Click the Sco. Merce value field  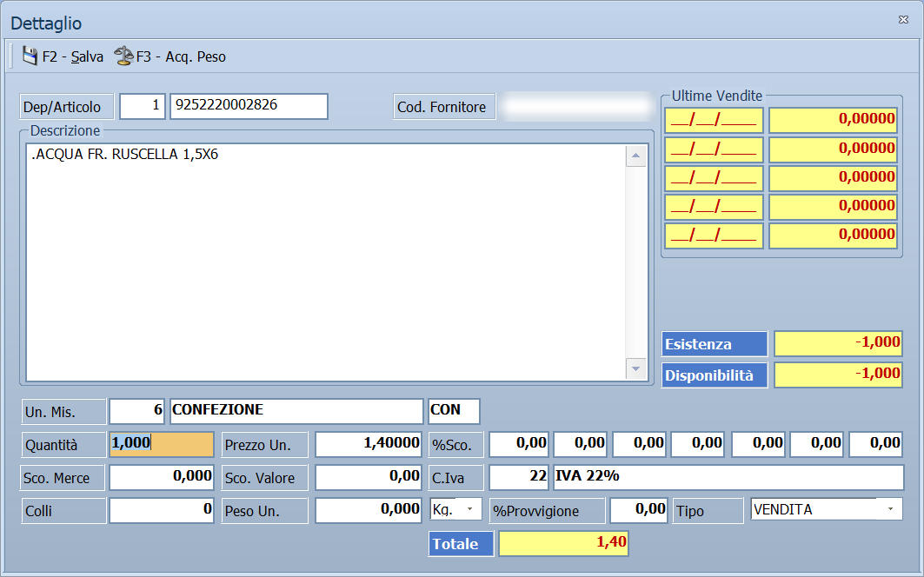click(x=162, y=477)
